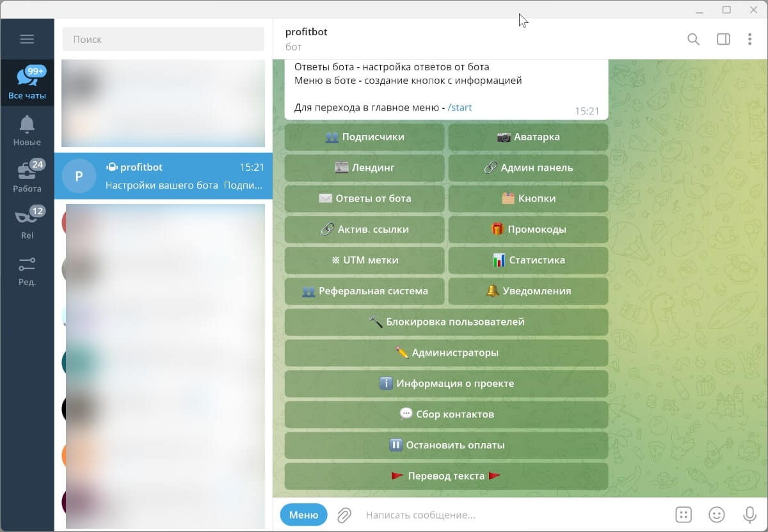Viewport: 768px width, 532px height.
Task: Choose Актив. ссылки button
Action: tap(364, 229)
